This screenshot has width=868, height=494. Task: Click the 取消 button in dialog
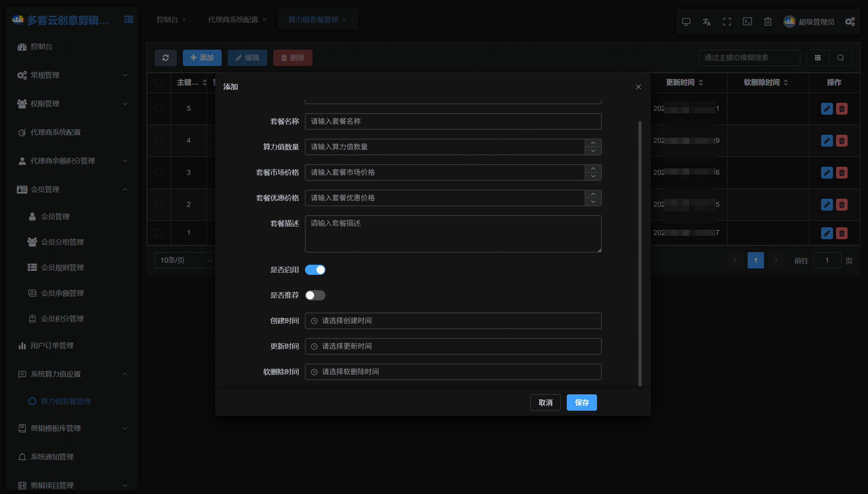click(545, 402)
